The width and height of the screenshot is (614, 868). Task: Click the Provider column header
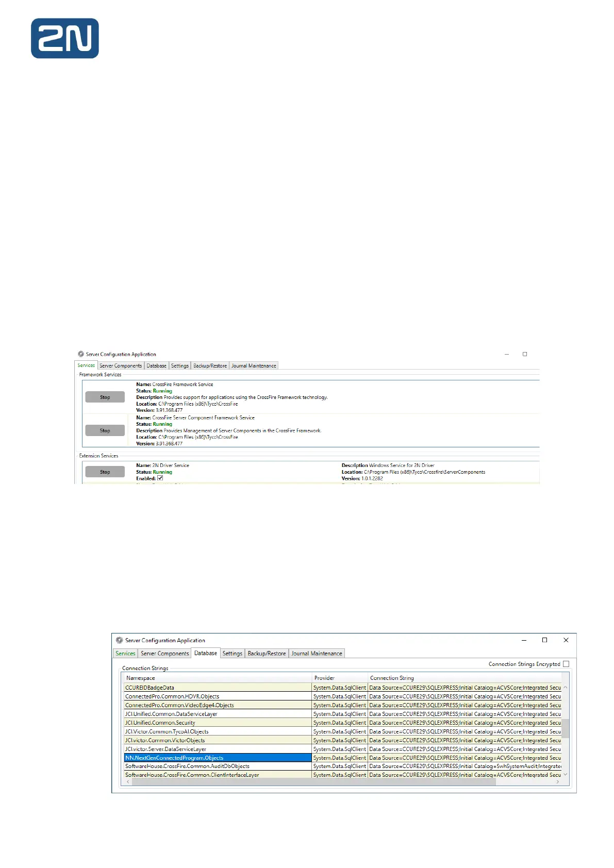340,678
